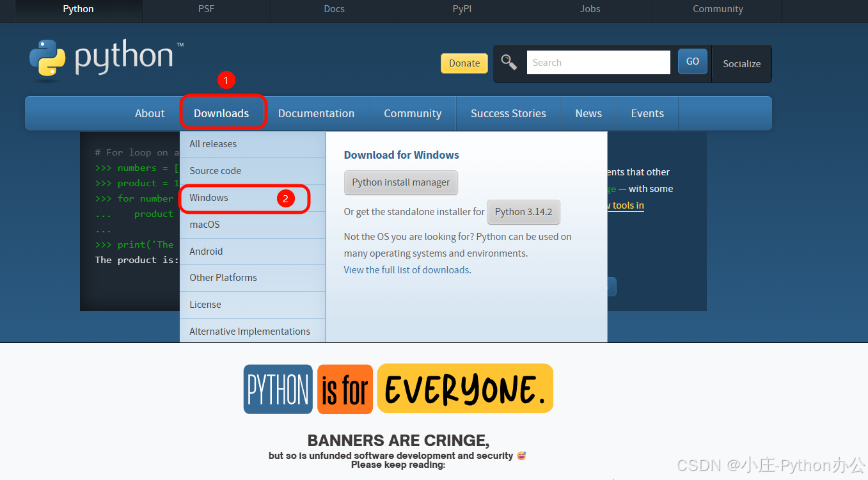Click the "Please keep reading:" text
Viewport: 868px width, 480px height.
point(398,465)
